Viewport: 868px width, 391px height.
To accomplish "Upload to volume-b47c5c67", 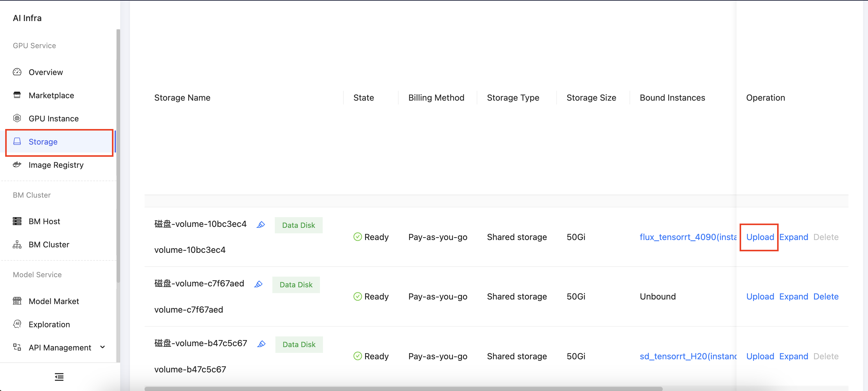I will tap(760, 356).
